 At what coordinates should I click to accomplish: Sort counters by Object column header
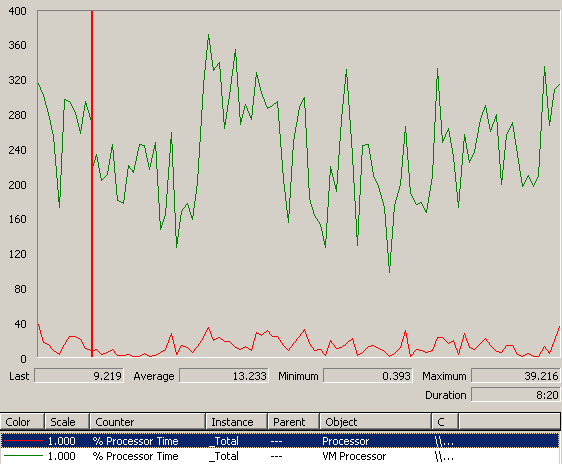click(x=375, y=422)
